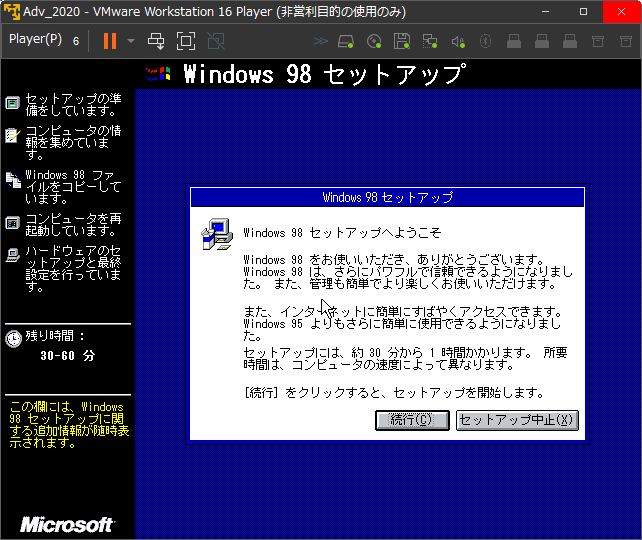Screen dimensions: 642x540
Task: Click the Bluetooth device icon
Action: point(485,41)
